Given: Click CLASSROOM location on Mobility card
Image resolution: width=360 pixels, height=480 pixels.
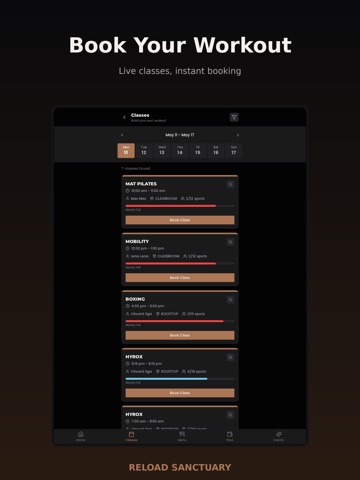Looking at the screenshot, I should click(x=166, y=256).
